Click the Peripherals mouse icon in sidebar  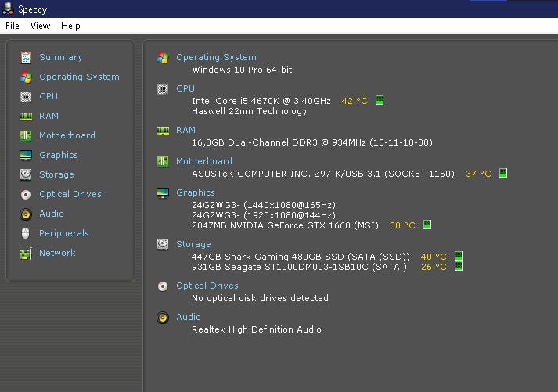pos(26,233)
